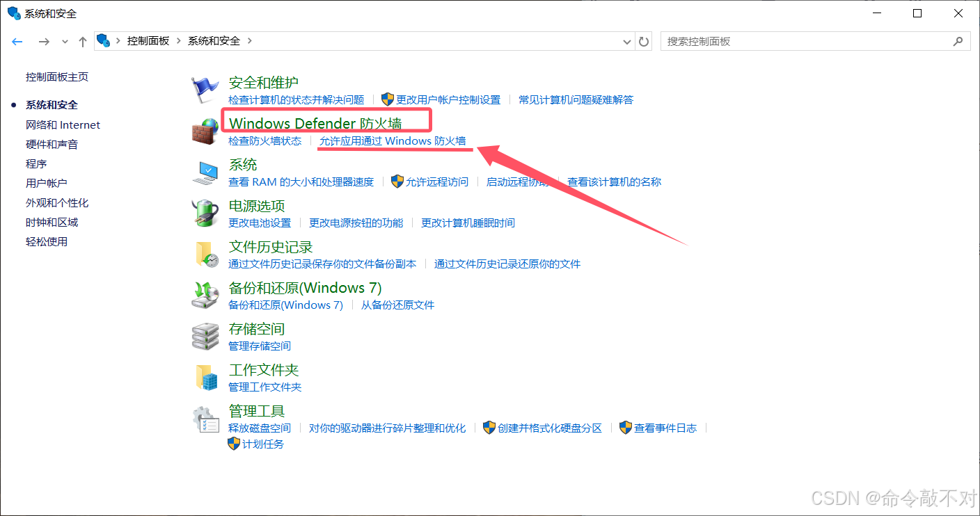Click 管理工作文件夹 link
This screenshot has width=980, height=516.
[x=265, y=387]
